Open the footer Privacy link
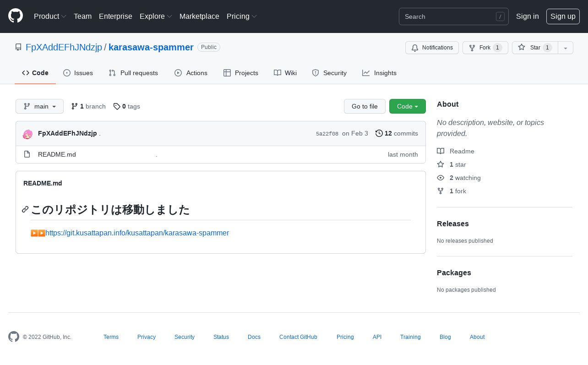Image resolution: width=588 pixels, height=365 pixels. (147, 337)
